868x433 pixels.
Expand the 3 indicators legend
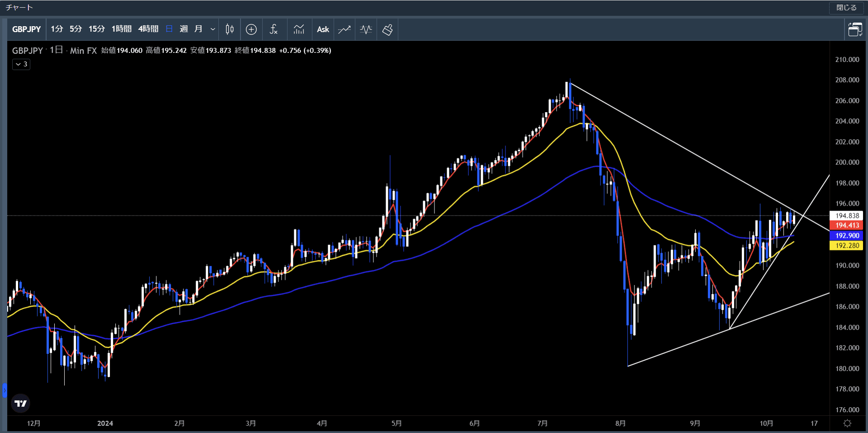pos(21,64)
